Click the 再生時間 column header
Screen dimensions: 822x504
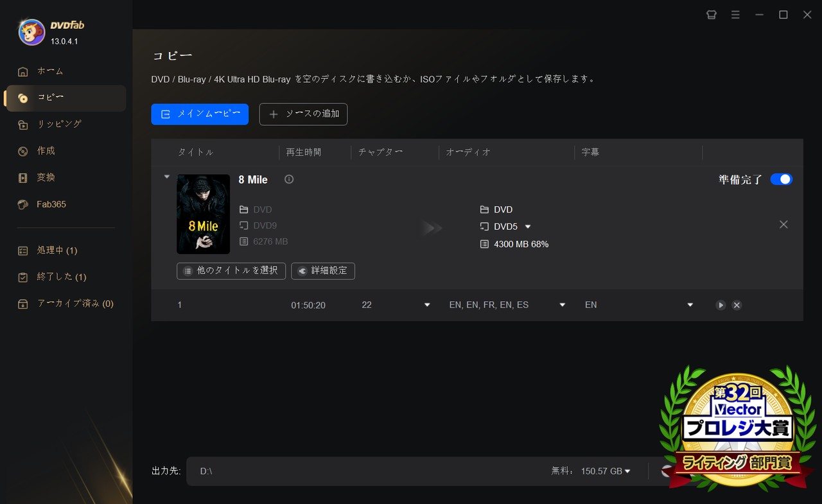304,152
